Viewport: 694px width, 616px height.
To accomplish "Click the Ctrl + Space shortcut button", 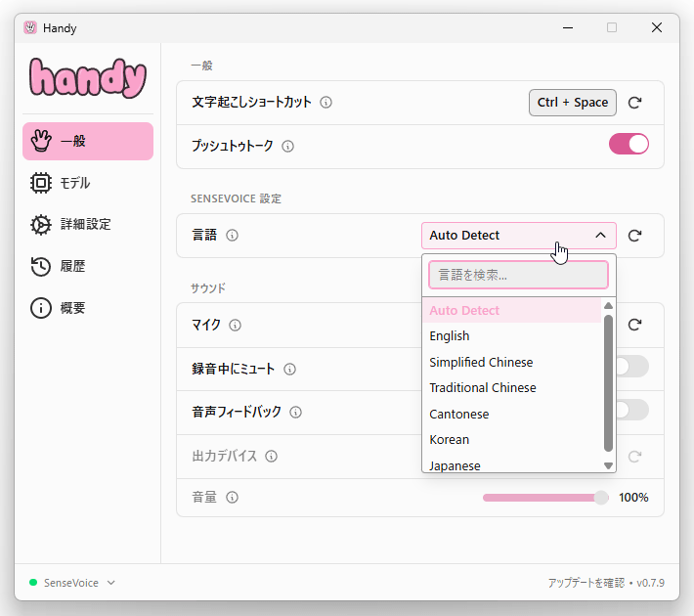I will (573, 103).
